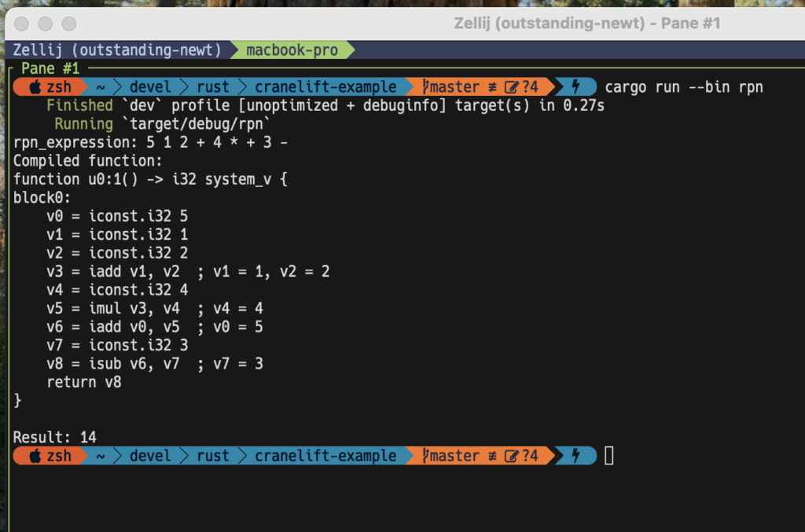This screenshot has height=532, width=805.
Task: Click the 'block0:' label
Action: tap(42, 197)
